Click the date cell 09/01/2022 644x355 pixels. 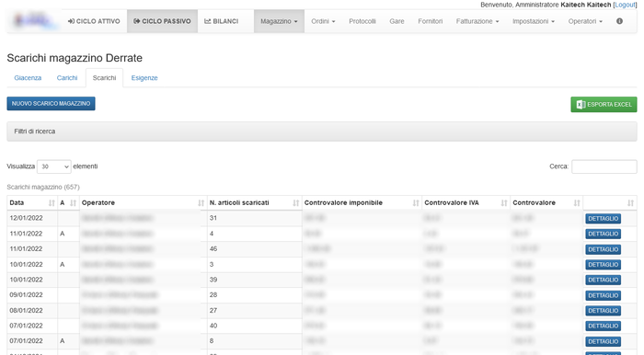[27, 294]
